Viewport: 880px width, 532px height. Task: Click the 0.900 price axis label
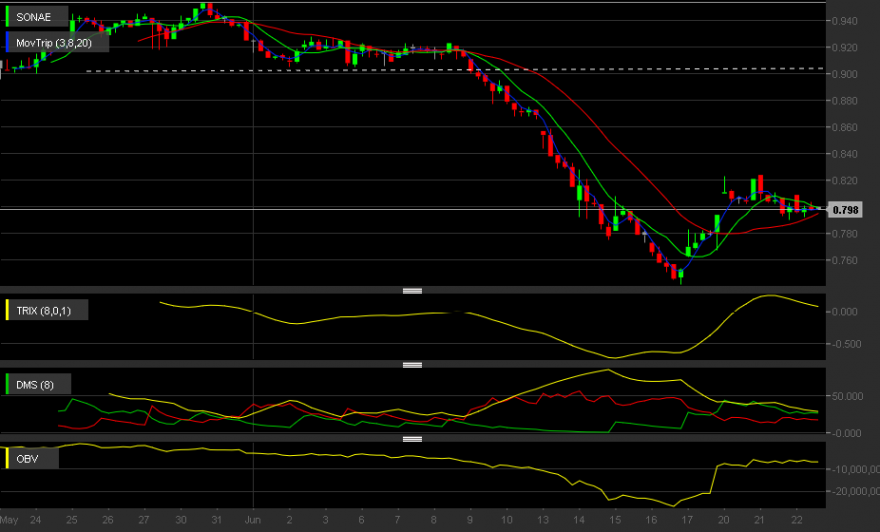(845, 74)
